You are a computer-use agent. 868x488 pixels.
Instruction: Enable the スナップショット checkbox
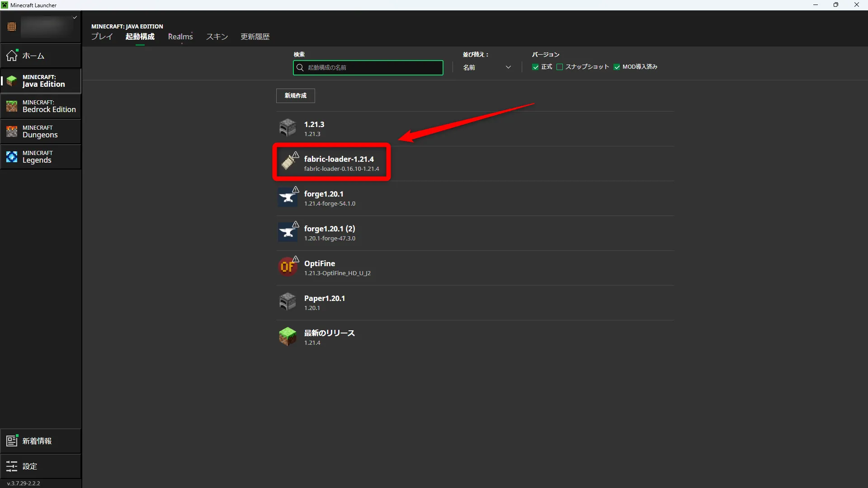(x=560, y=67)
